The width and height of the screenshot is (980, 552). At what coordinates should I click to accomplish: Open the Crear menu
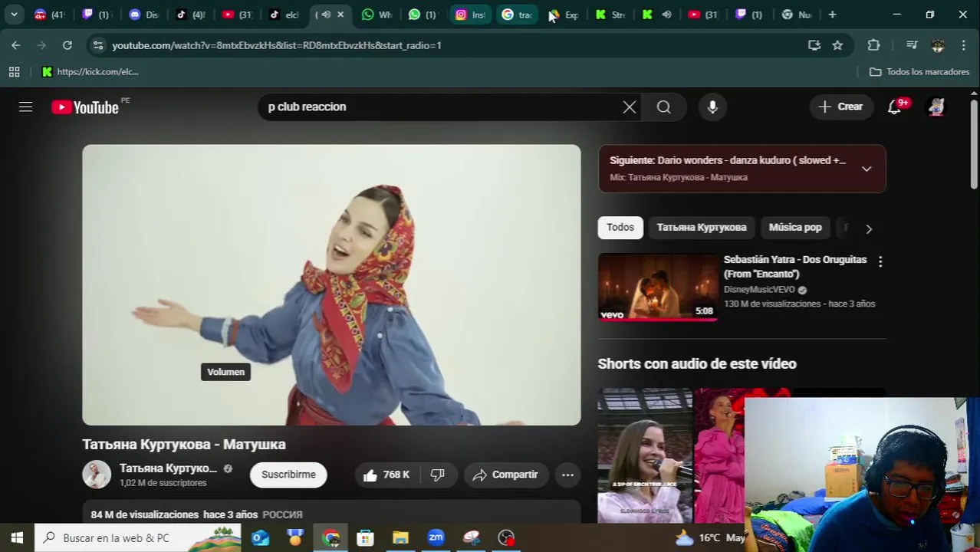[841, 107]
